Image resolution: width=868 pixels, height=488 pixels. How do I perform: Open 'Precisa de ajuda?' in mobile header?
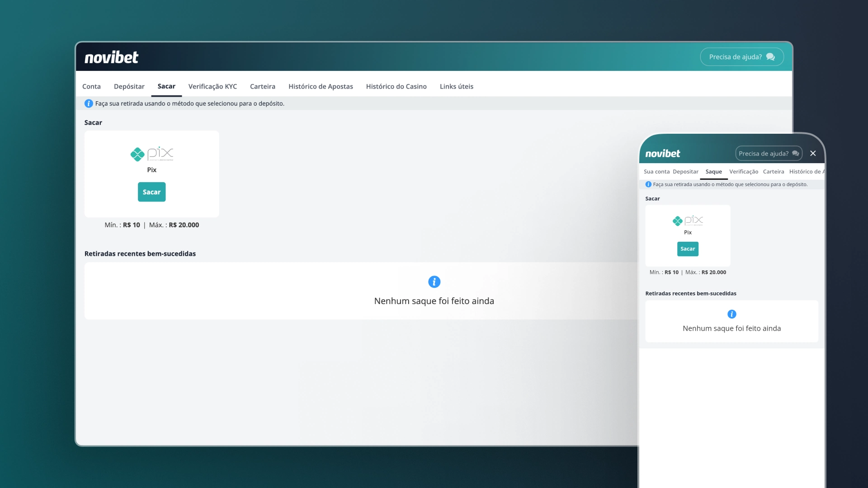coord(769,154)
